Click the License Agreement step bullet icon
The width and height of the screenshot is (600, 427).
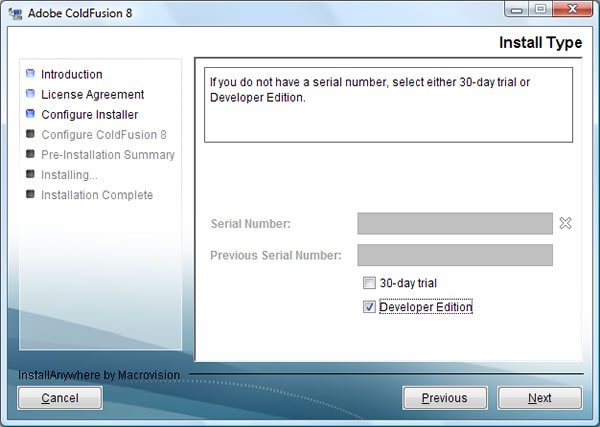point(30,94)
